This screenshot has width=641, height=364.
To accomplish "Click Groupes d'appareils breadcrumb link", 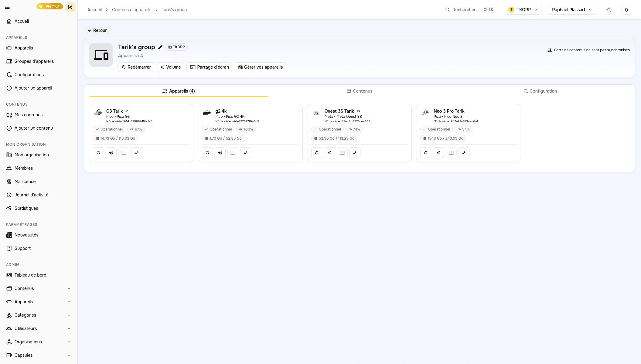I will pyautogui.click(x=132, y=10).
